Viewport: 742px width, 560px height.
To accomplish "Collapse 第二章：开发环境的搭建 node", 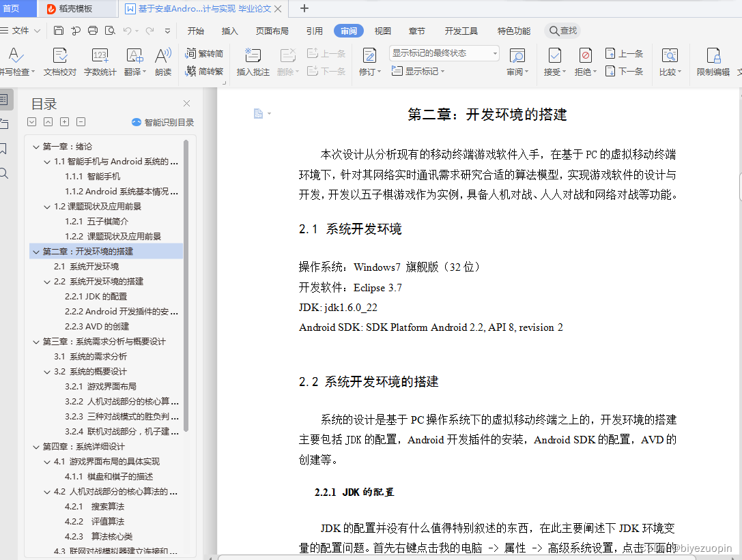I will coord(36,252).
